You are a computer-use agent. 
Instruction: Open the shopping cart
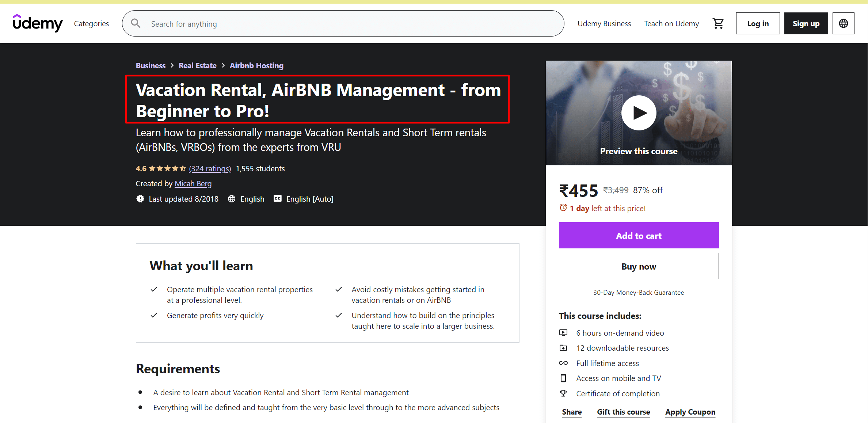(718, 23)
